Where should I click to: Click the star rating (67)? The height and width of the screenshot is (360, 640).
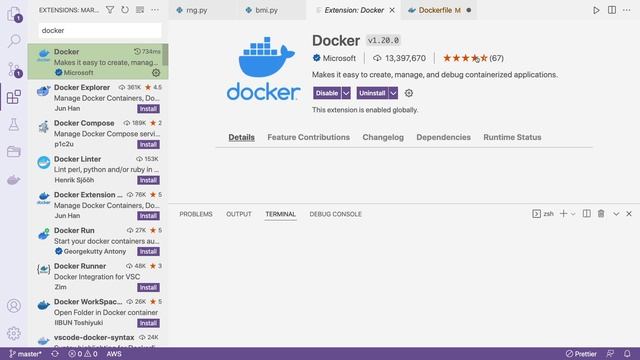coord(473,58)
